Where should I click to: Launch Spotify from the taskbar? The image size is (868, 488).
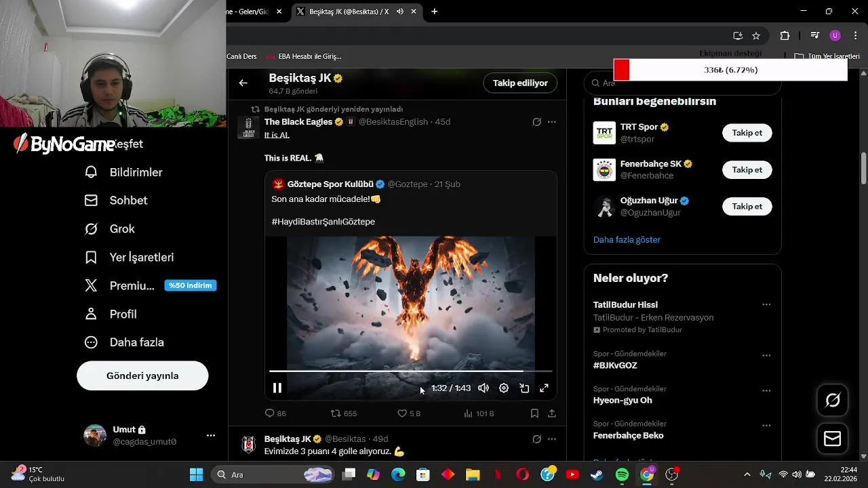(622, 474)
